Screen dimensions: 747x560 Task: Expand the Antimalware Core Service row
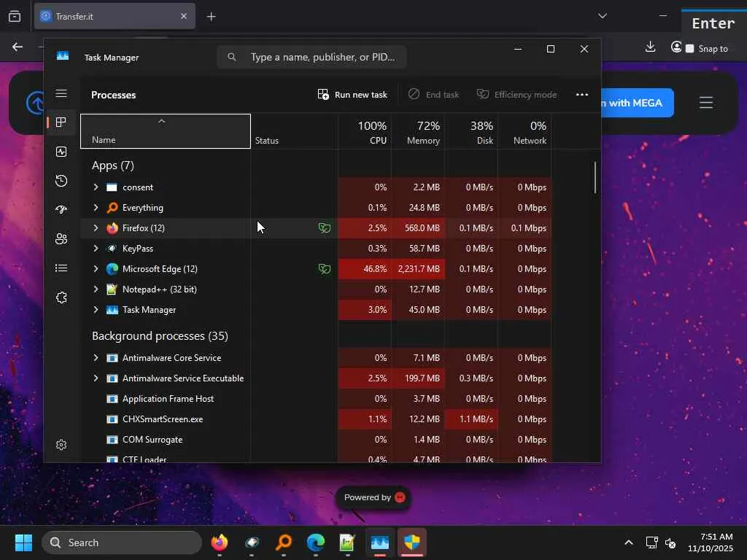click(x=96, y=357)
